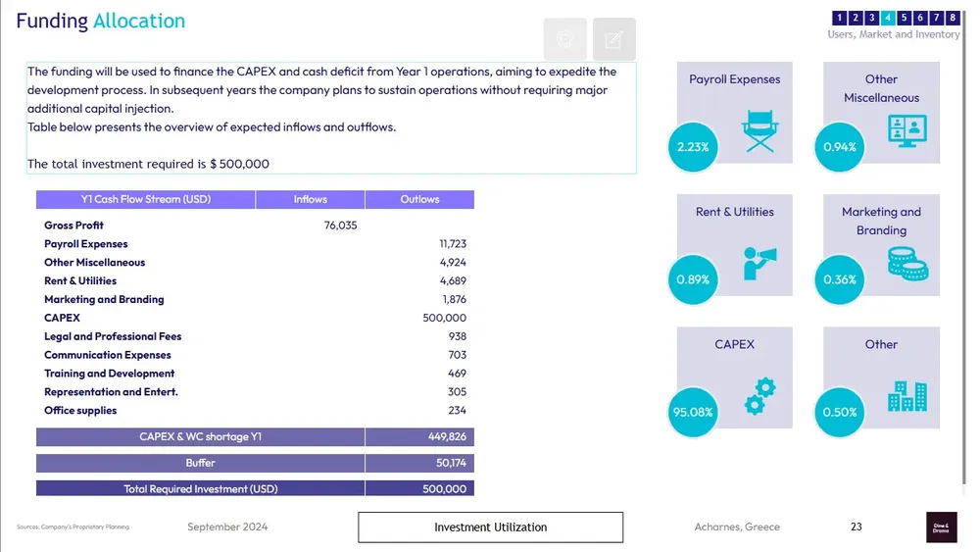This screenshot has height=552, width=980.
Task: Switch to the highlighted section 4 tab
Action: click(888, 18)
